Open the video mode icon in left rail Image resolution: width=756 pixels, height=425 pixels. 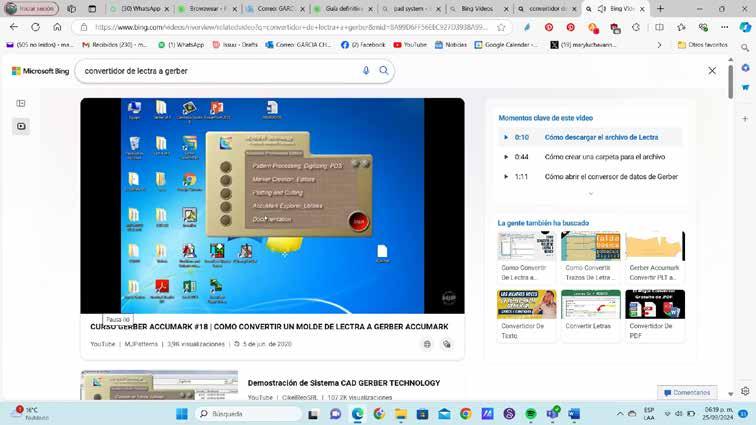tap(21, 126)
